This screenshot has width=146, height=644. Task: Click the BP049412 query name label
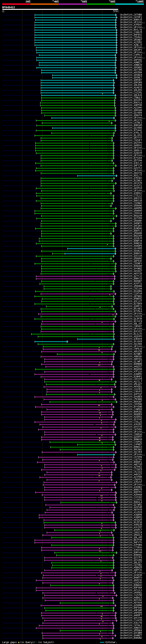pos(8,8)
